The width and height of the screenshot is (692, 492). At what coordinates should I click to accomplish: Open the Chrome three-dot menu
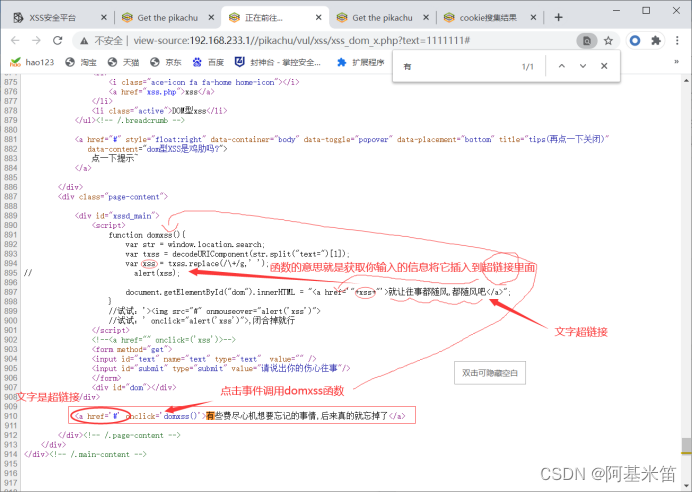click(x=677, y=41)
